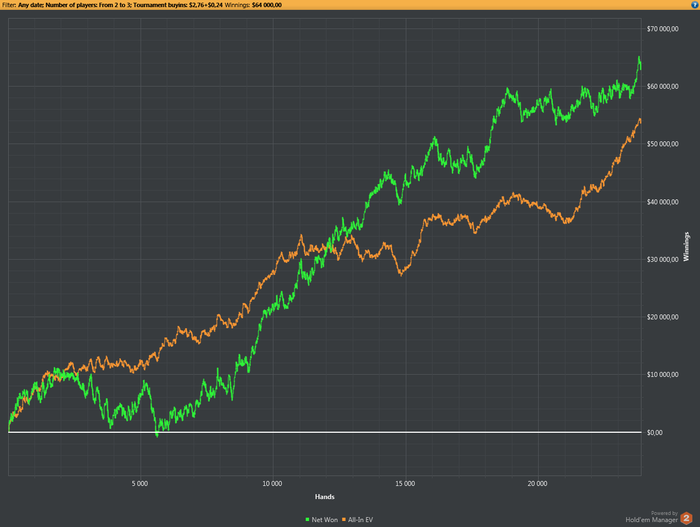Click the $40 000,00 axis label
The width and height of the screenshot is (700, 527).
(662, 202)
